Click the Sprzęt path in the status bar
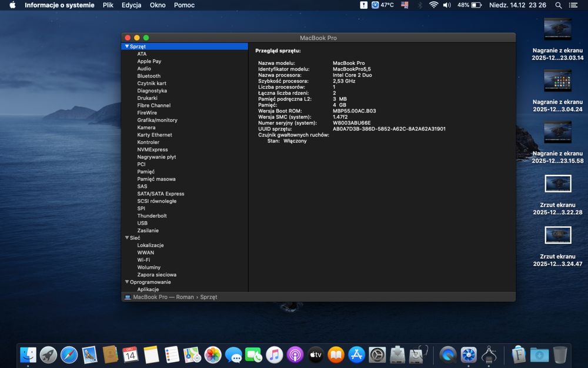Screen dimensions: 588x368 (209, 297)
